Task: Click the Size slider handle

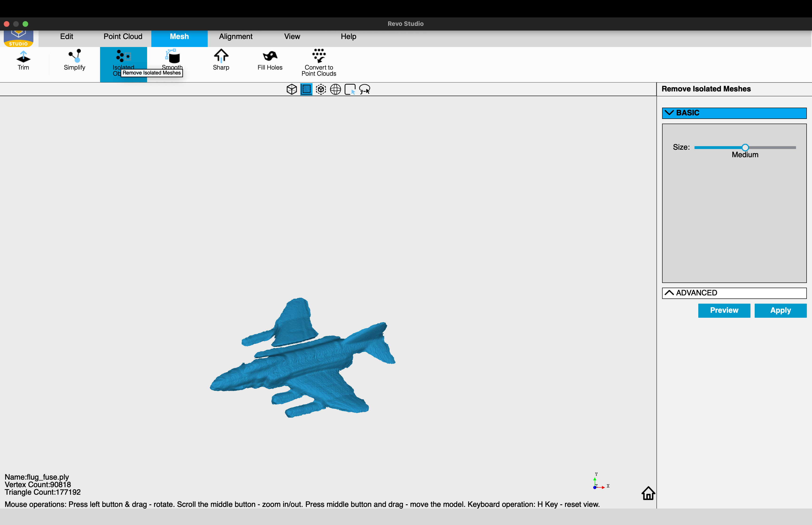Action: click(x=745, y=147)
